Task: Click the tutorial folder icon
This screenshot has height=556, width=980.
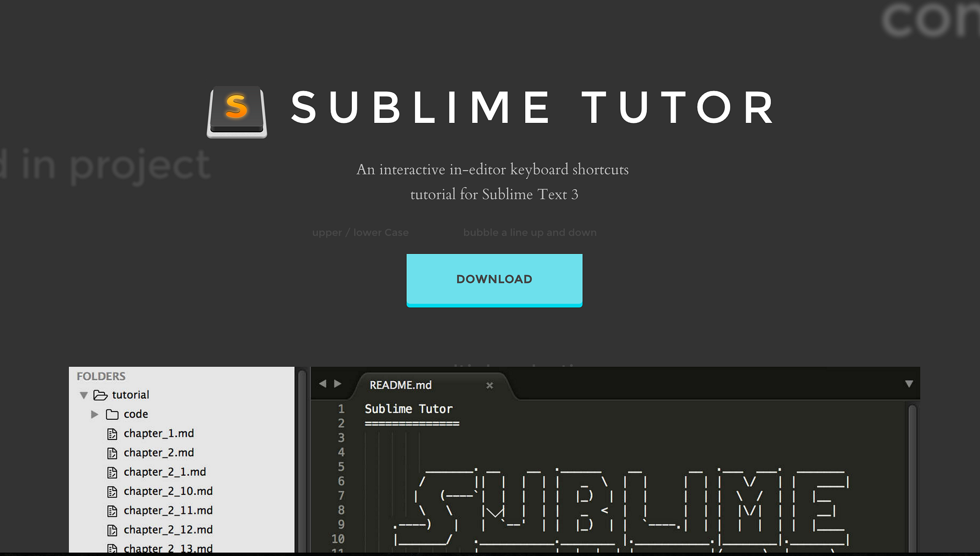Action: [x=99, y=395]
